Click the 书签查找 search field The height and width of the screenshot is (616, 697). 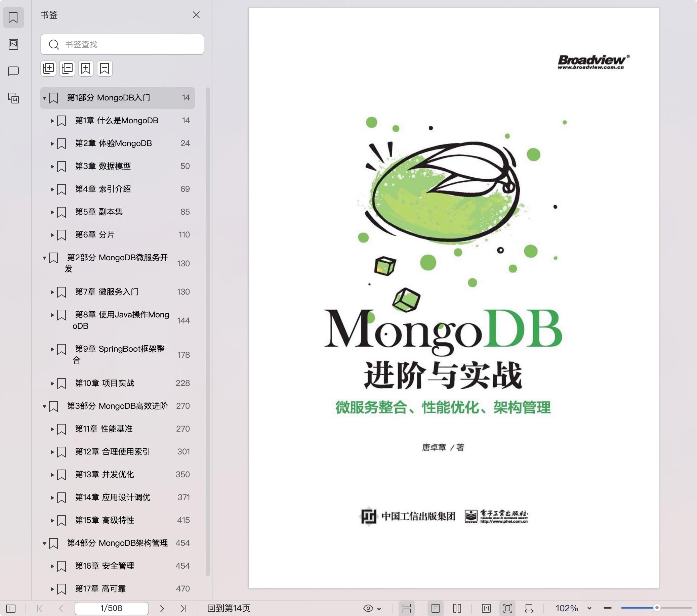point(122,44)
